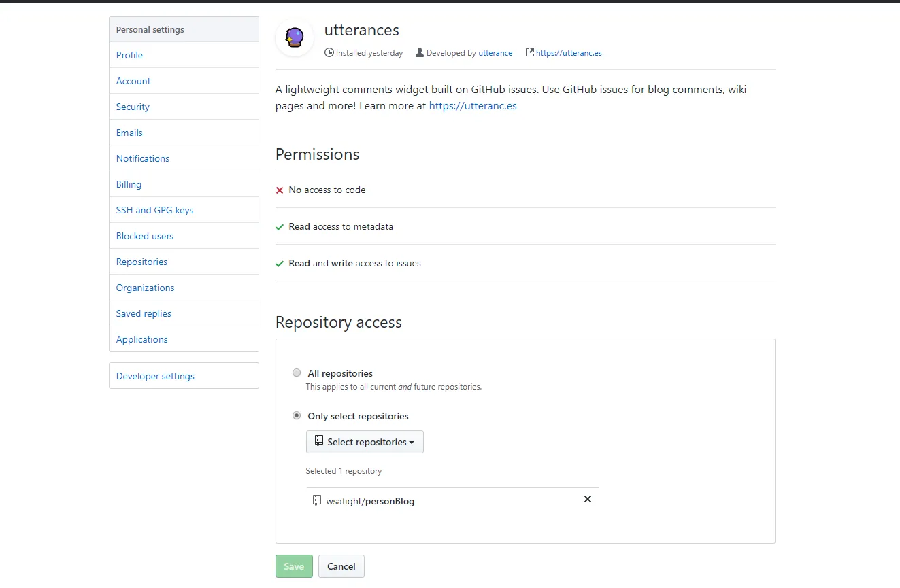This screenshot has width=900, height=588.
Task: Click the Cancel button
Action: click(x=341, y=566)
